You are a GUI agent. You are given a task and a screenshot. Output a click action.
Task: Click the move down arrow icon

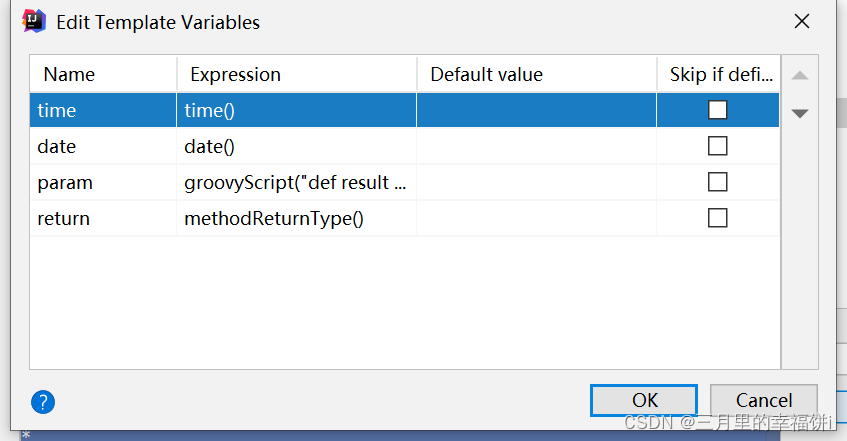click(x=800, y=113)
